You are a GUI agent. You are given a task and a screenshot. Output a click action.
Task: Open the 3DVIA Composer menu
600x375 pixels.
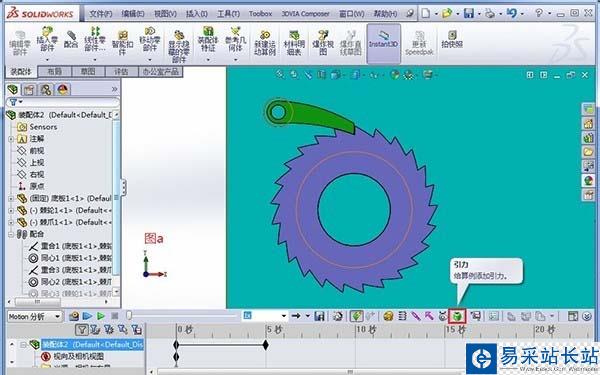305,14
